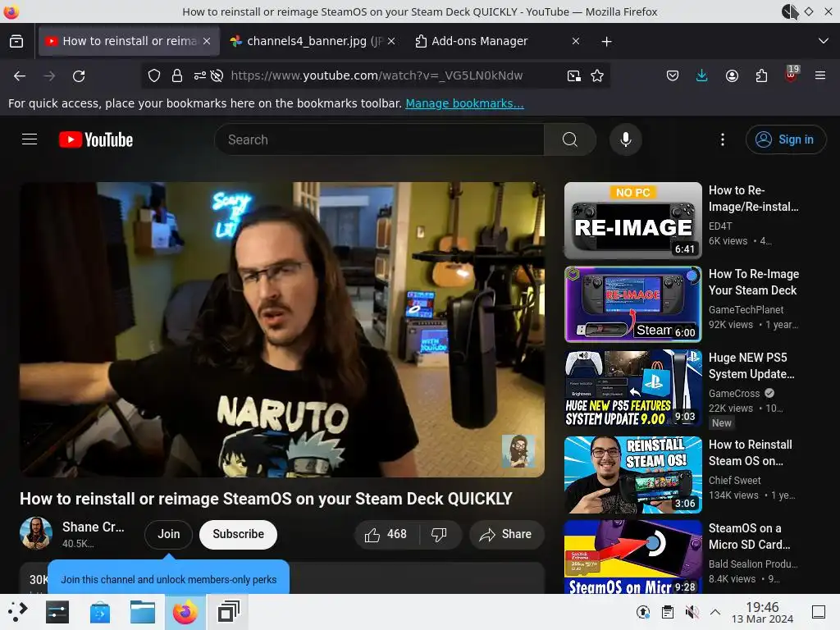Open Huge NEW PS5 System Update title
Viewport: 840px width, 630px height.
(x=751, y=366)
